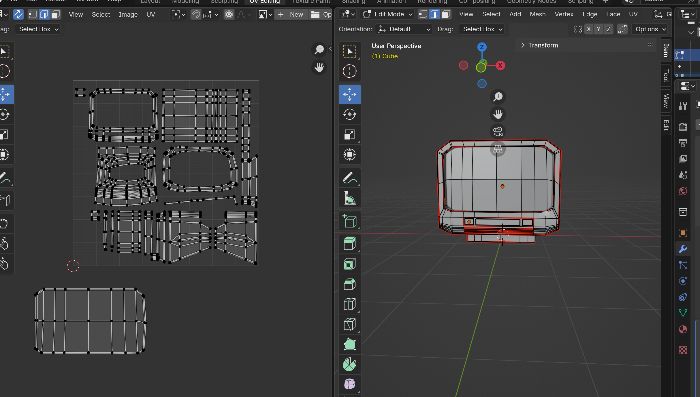Click the red X axis on gizmo
Screen dimensions: 700x397
(500, 66)
